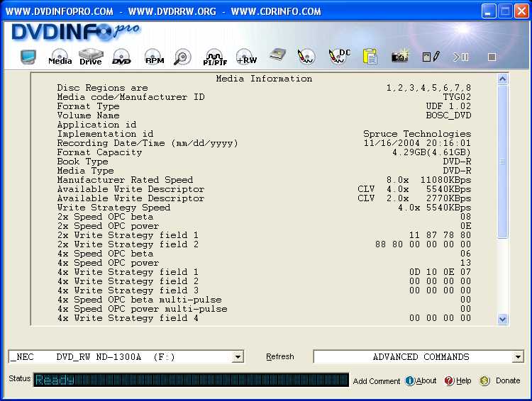Screen dimensions: 532x401
Task: Click the gold coin Donate icon
Action: [484, 381]
